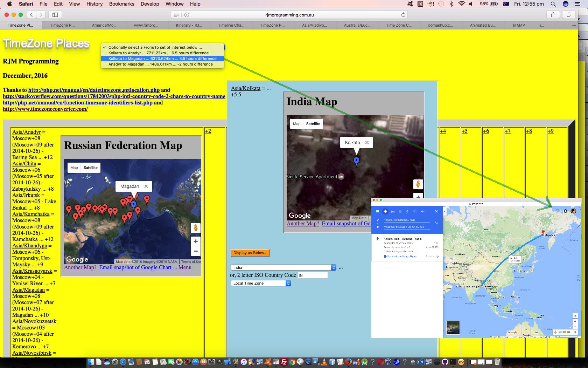Switch Russian Federation map to Satellite view
Screen dimensions: 588x368
point(90,168)
